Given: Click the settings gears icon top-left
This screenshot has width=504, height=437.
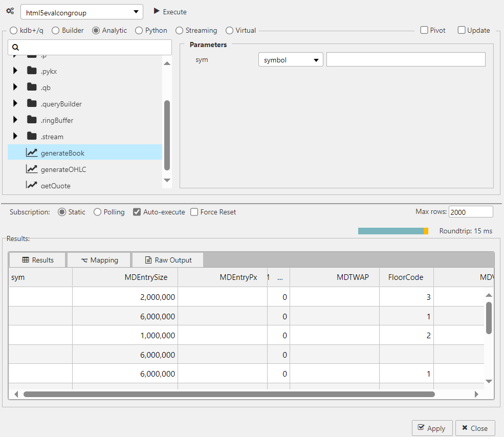Looking at the screenshot, I should (10, 11).
